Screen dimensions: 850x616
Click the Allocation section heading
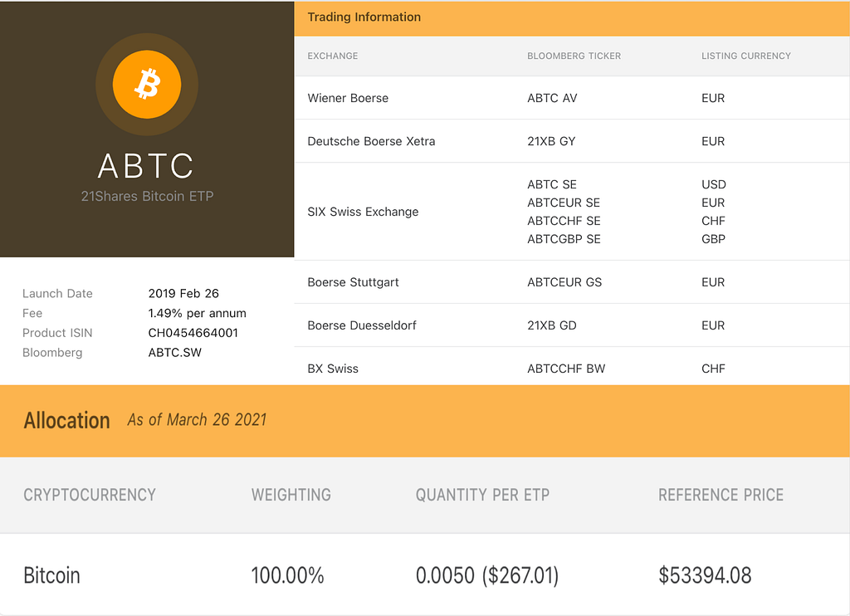coord(66,421)
